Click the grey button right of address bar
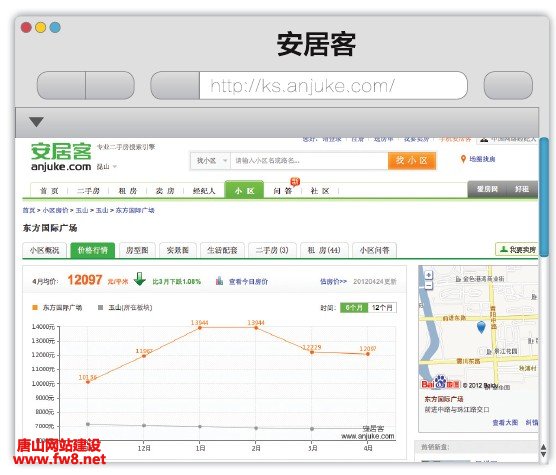The image size is (556, 475). click(x=508, y=85)
